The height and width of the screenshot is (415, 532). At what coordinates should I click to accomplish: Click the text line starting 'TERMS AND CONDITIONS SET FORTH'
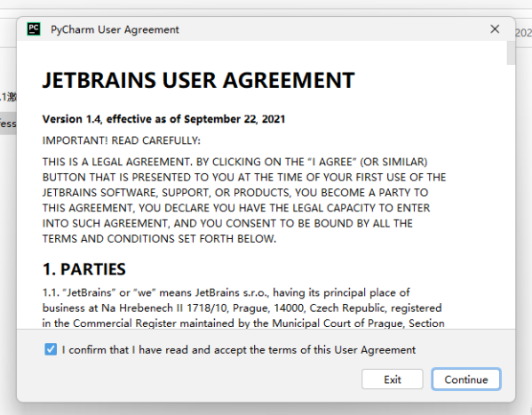point(159,239)
